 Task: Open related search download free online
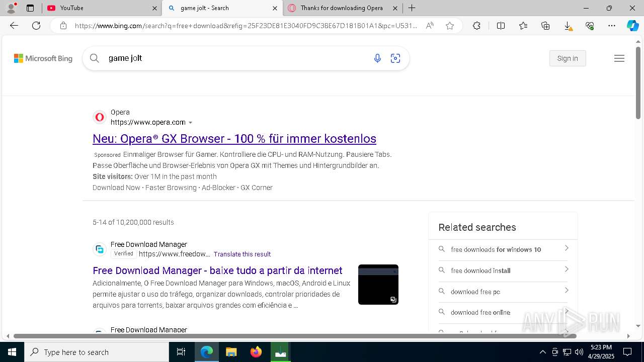pyautogui.click(x=503, y=312)
